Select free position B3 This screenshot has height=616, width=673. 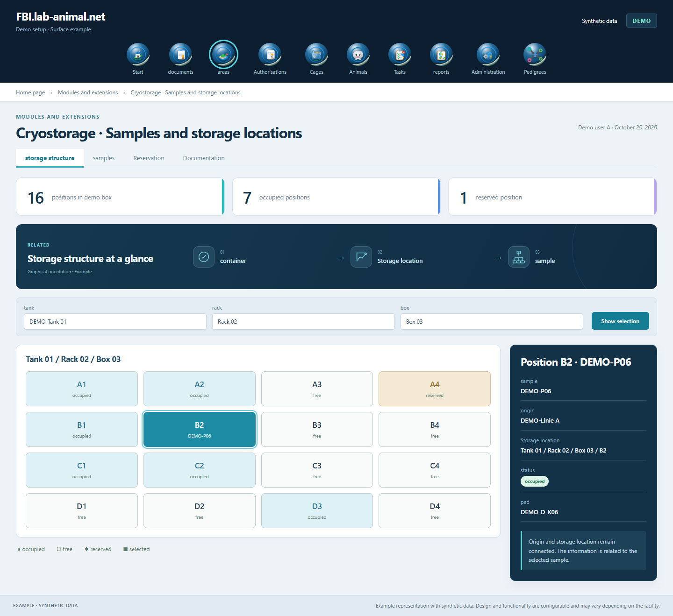click(317, 430)
